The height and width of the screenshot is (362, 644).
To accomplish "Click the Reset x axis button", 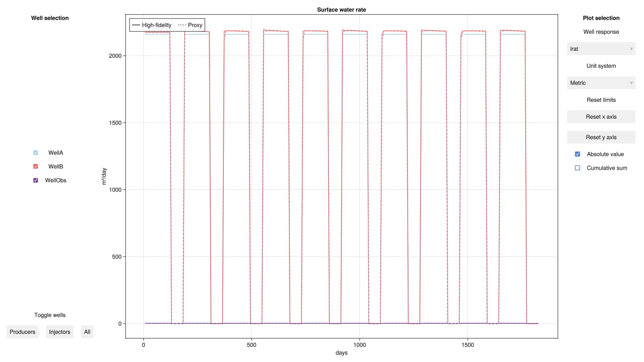I will pyautogui.click(x=601, y=117).
